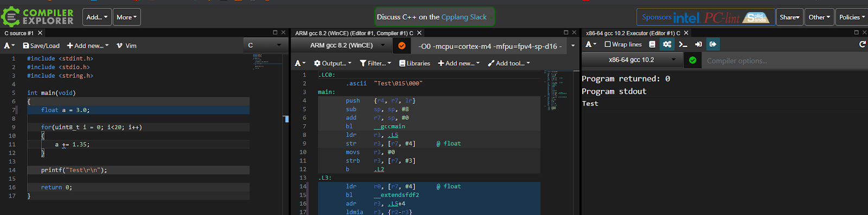Click Save/Load in the source editor
Viewport: 868px width, 215px height.
click(x=41, y=45)
